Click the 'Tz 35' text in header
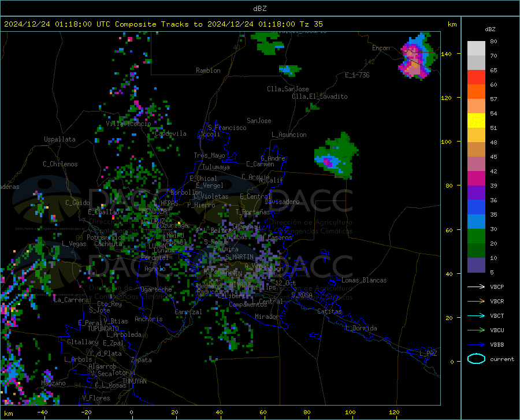This screenshot has height=420, width=520. [311, 24]
